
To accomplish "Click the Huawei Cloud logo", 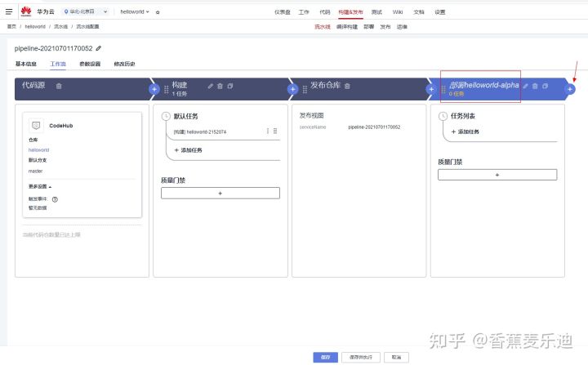I will pyautogui.click(x=26, y=11).
